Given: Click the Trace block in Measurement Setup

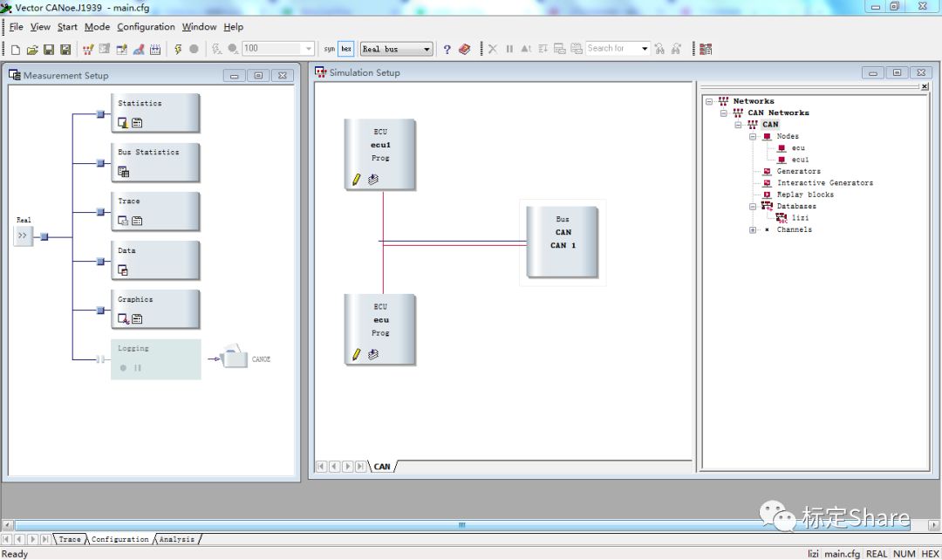Looking at the screenshot, I should pos(155,210).
